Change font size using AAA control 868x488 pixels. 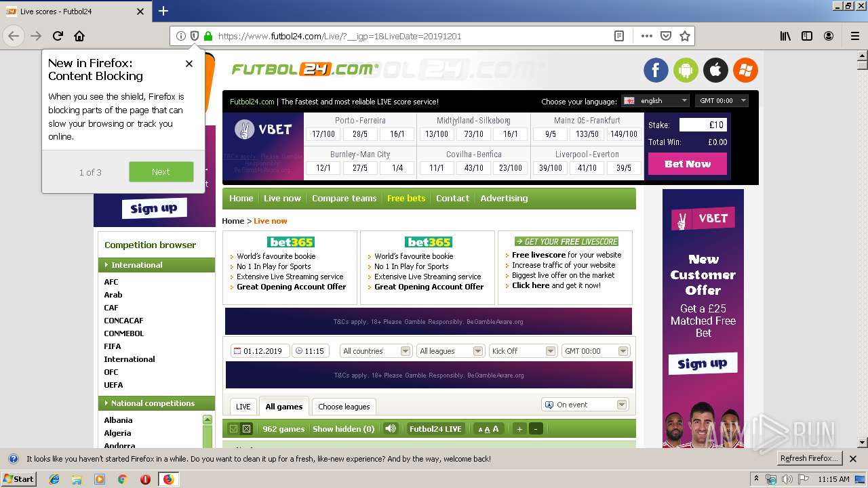pos(488,428)
